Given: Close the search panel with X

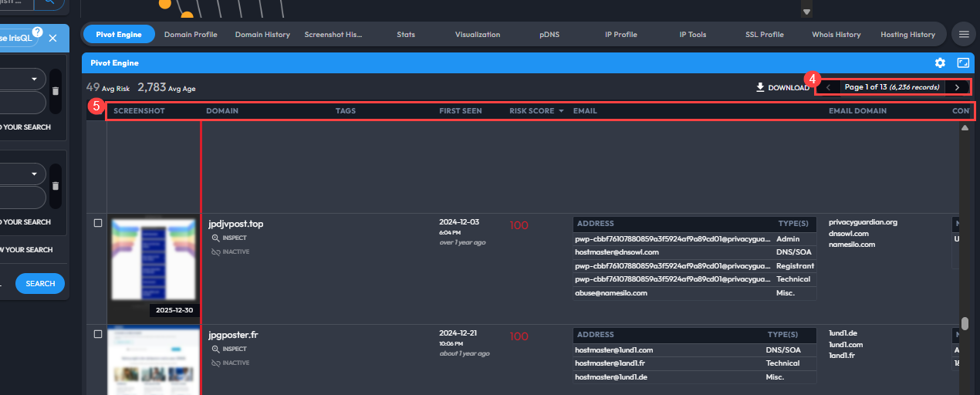Looking at the screenshot, I should click(x=52, y=38).
